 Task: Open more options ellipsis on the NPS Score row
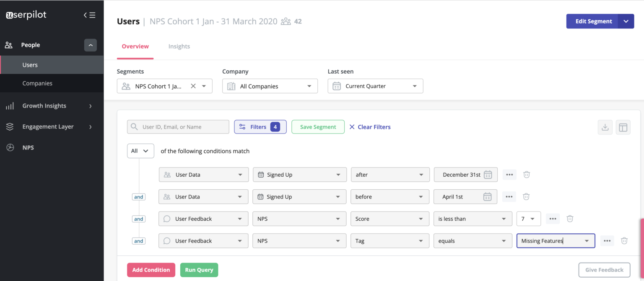pyautogui.click(x=553, y=218)
